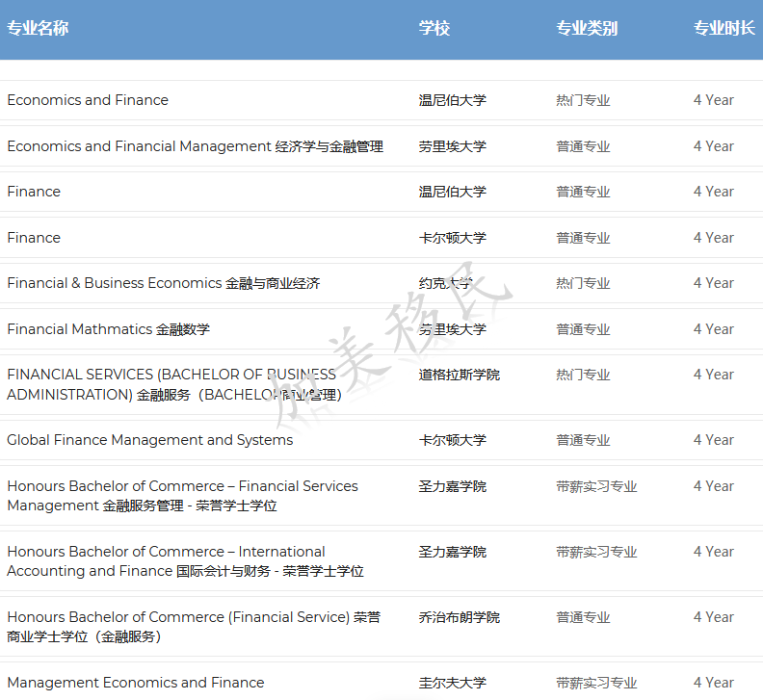
Task: Click 4 Year in the 温尼伯大学 Finance row
Action: click(x=713, y=192)
